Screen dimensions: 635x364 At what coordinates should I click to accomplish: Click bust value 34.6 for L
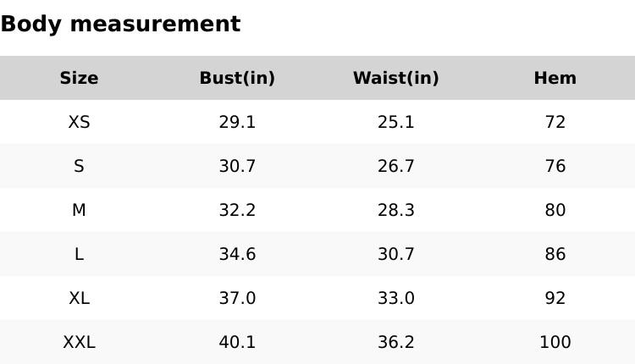click(237, 254)
